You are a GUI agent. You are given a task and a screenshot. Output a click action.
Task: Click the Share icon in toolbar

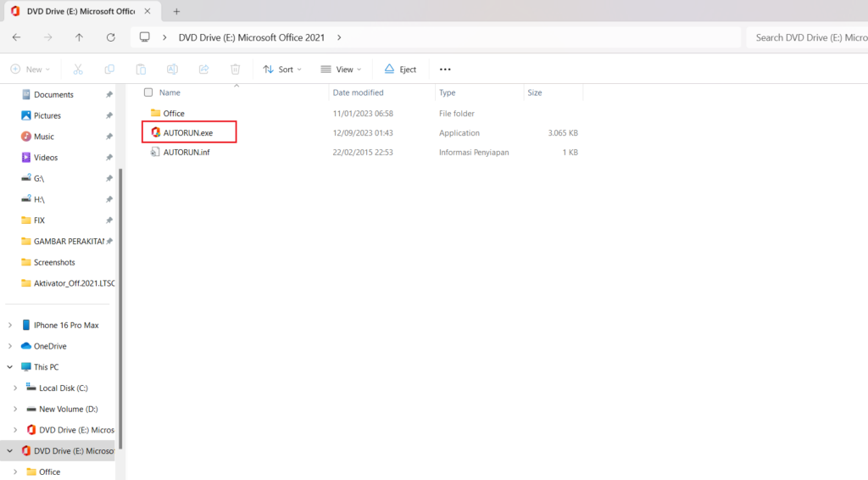click(203, 70)
